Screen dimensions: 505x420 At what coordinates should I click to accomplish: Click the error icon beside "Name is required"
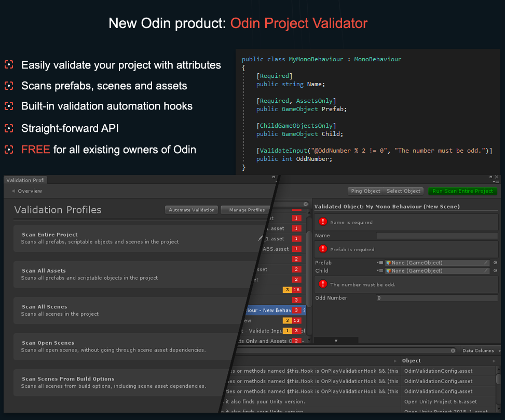coord(323,222)
